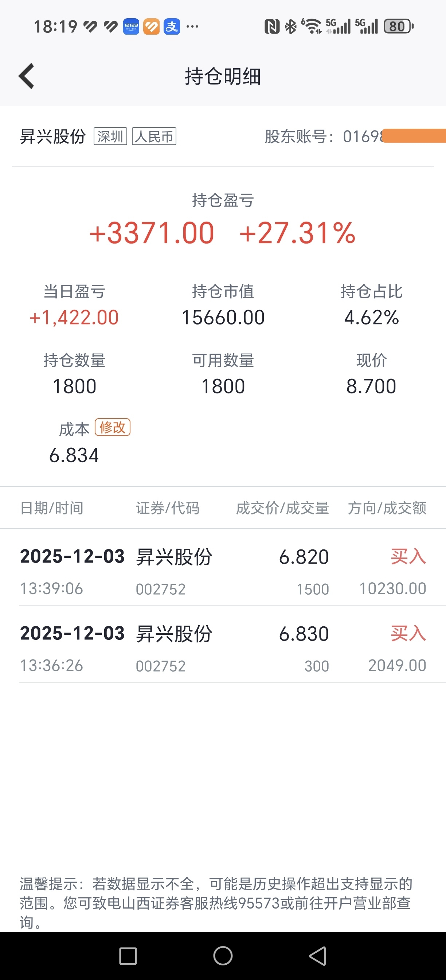Image resolution: width=446 pixels, height=980 pixels.
Task: Tap the 日期/时间 column header
Action: click(52, 508)
